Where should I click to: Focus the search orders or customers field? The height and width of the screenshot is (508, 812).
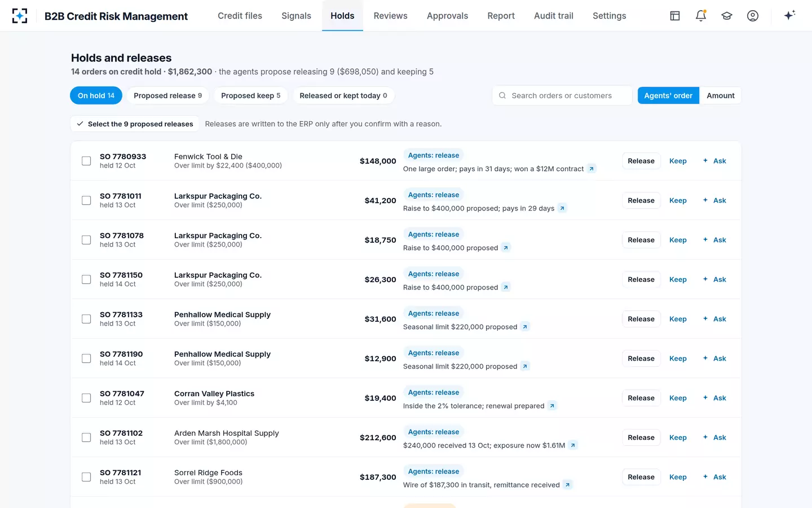[x=562, y=95]
